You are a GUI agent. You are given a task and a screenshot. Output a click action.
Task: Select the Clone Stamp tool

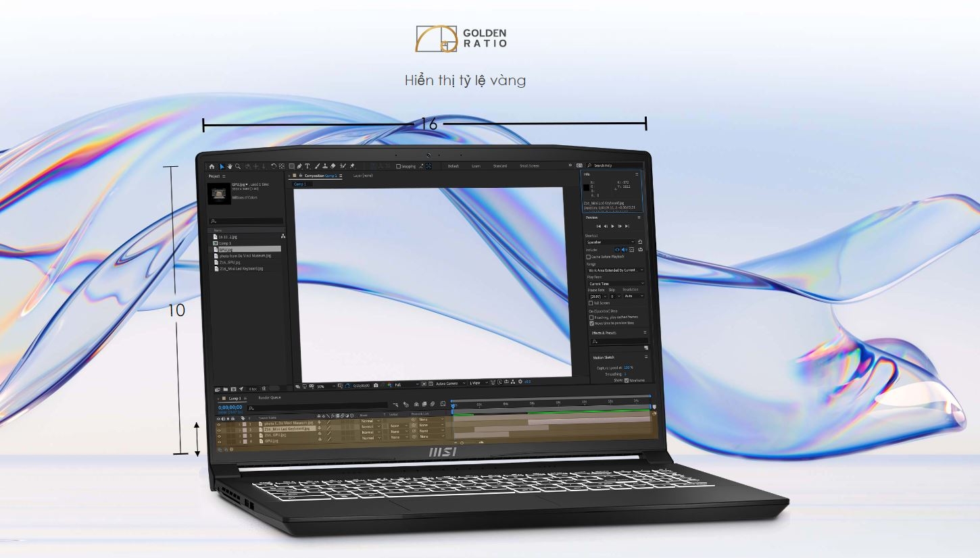pyautogui.click(x=325, y=166)
